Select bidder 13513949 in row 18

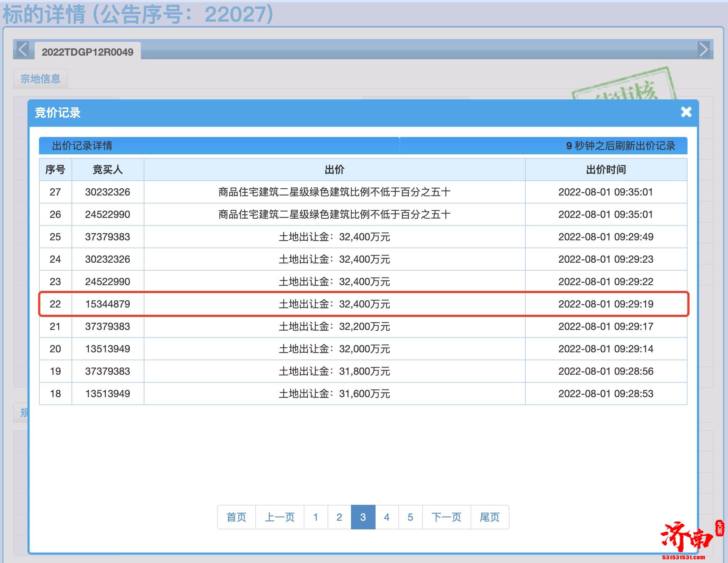(108, 394)
